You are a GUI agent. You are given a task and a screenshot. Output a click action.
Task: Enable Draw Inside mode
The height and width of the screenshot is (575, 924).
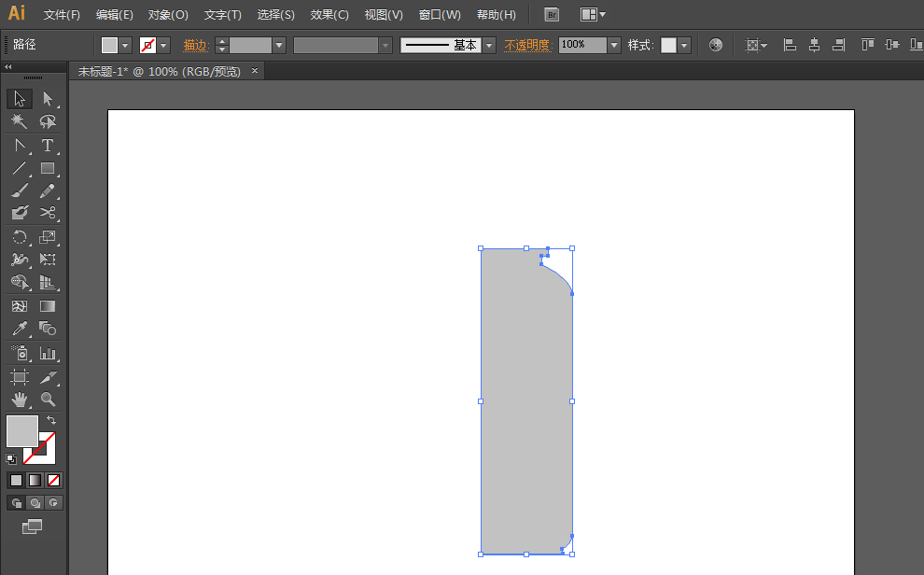pyautogui.click(x=53, y=502)
